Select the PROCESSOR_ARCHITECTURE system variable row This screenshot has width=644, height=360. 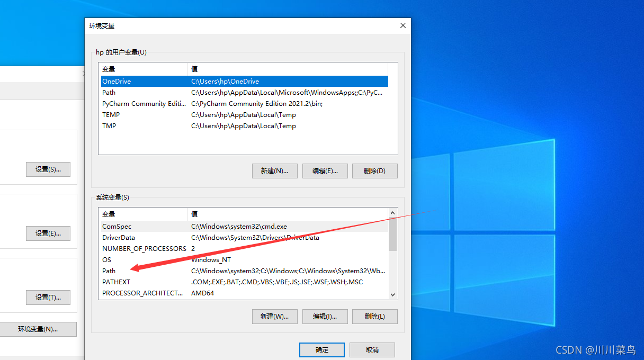click(245, 293)
